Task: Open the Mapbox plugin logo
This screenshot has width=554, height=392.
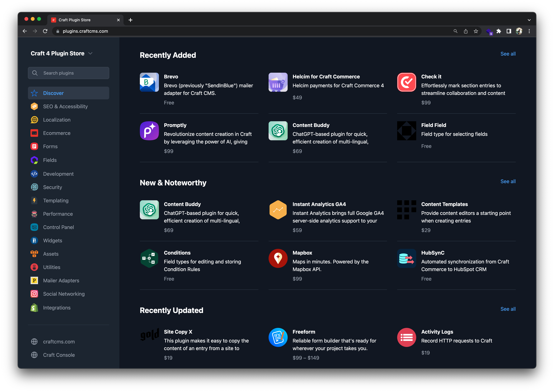Action: tap(278, 258)
